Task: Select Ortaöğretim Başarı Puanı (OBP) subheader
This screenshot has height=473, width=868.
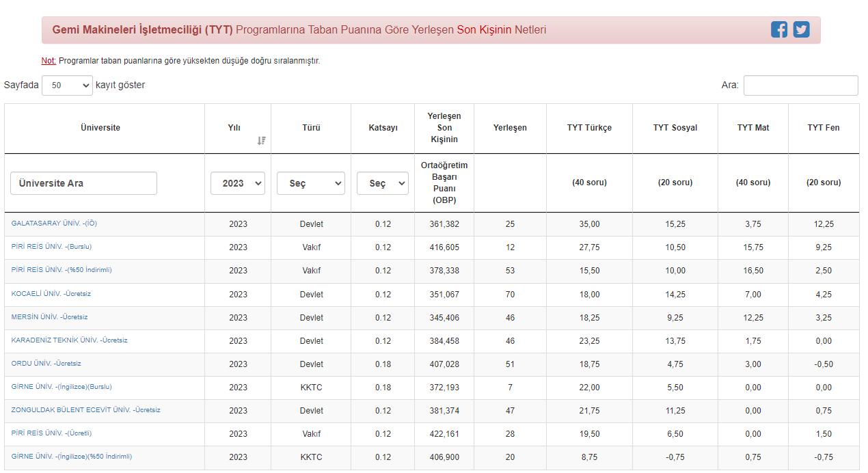Action: click(x=444, y=183)
